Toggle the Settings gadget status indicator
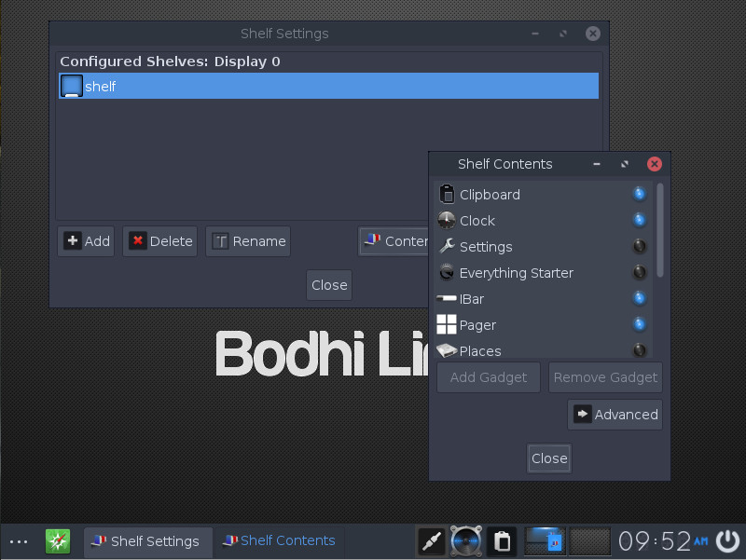Image resolution: width=746 pixels, height=560 pixels. (x=640, y=246)
